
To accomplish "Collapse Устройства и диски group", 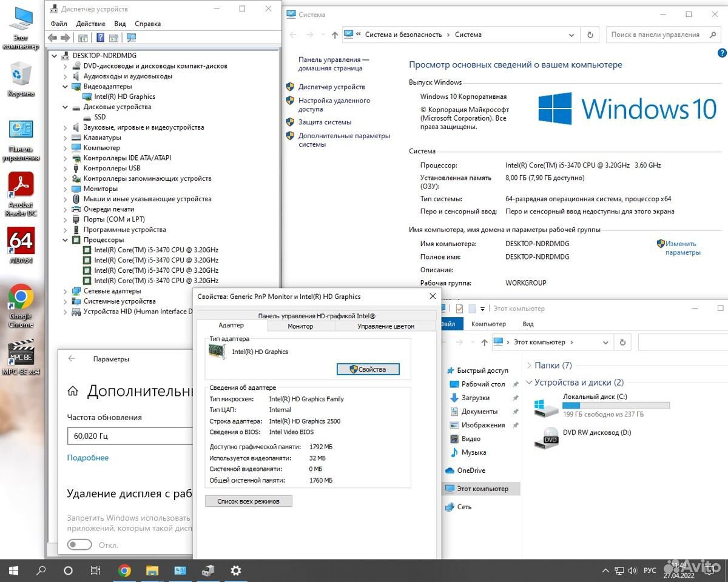I will point(529,383).
